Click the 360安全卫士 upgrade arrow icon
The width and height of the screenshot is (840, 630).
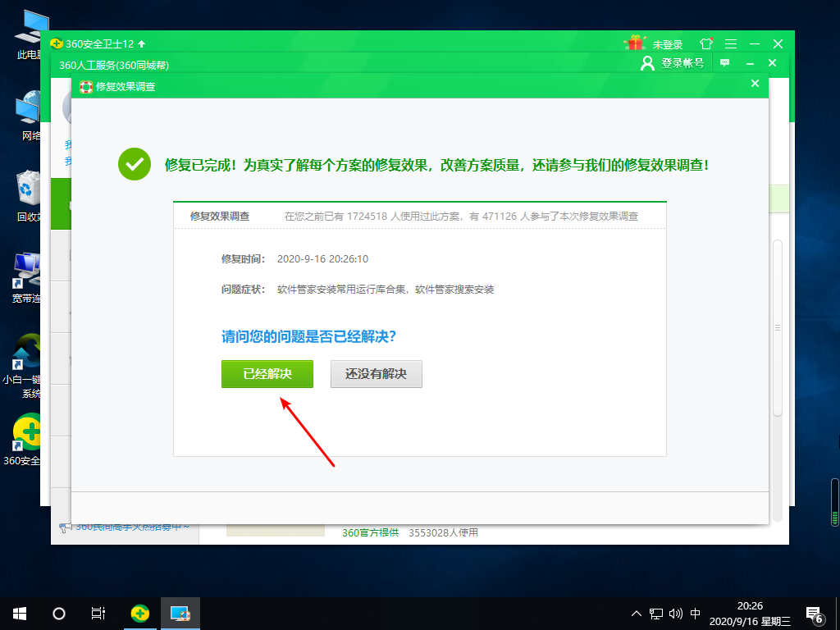click(142, 43)
